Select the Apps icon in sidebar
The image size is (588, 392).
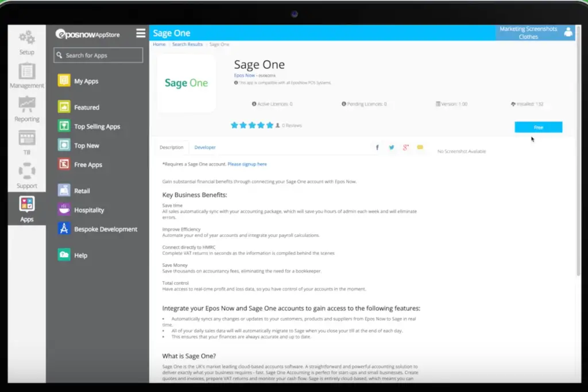click(26, 204)
